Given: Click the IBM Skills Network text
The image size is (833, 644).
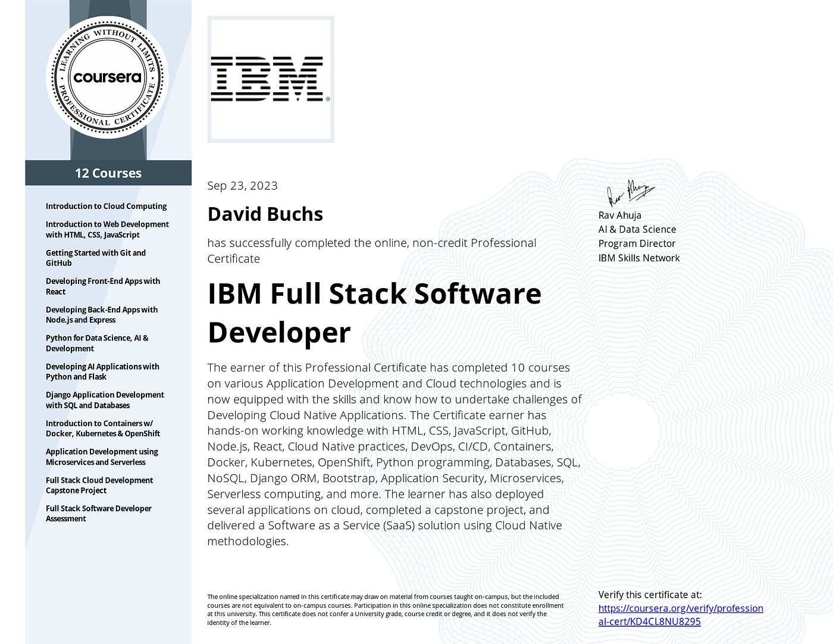Looking at the screenshot, I should click(x=638, y=258).
